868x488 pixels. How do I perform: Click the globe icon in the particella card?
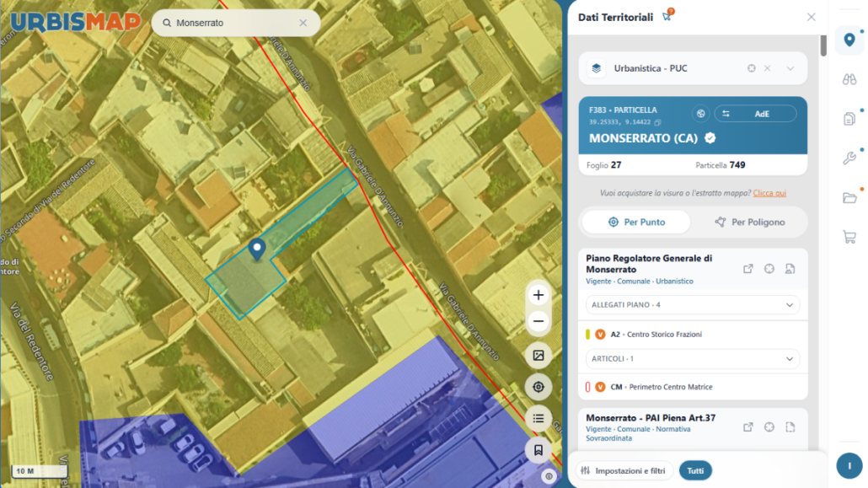point(701,114)
